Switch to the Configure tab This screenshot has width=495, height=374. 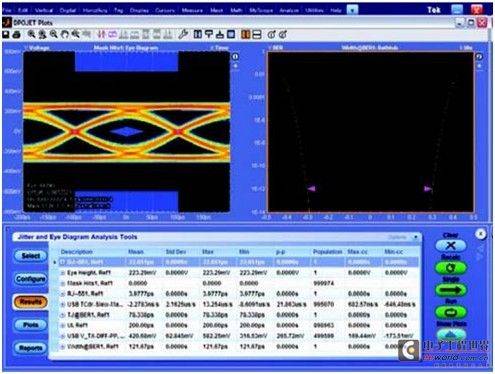click(x=31, y=279)
